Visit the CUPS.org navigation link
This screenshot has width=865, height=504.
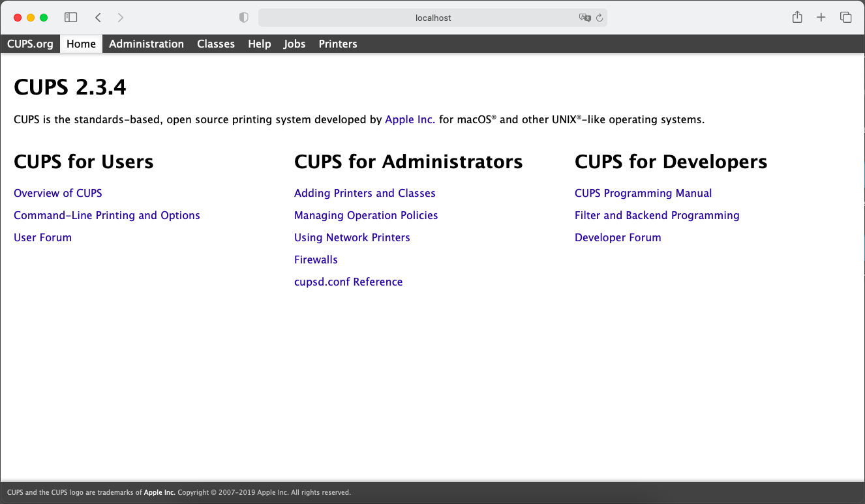pos(30,44)
